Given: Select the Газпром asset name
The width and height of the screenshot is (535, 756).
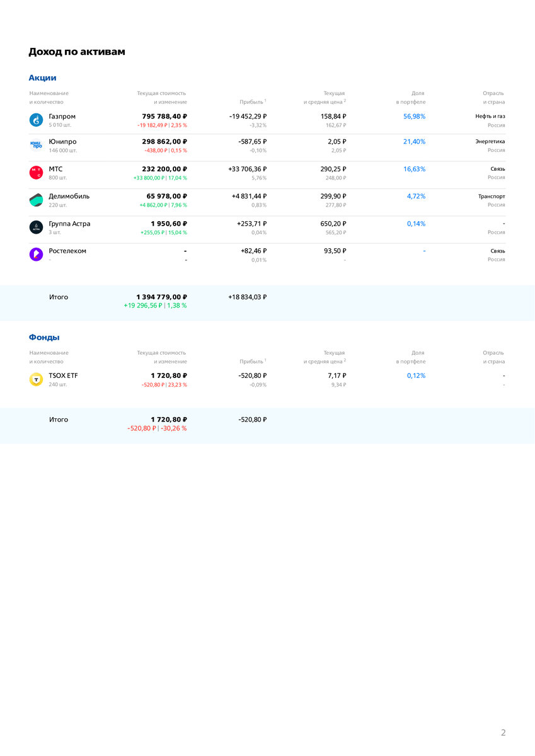Looking at the screenshot, I should point(62,117).
